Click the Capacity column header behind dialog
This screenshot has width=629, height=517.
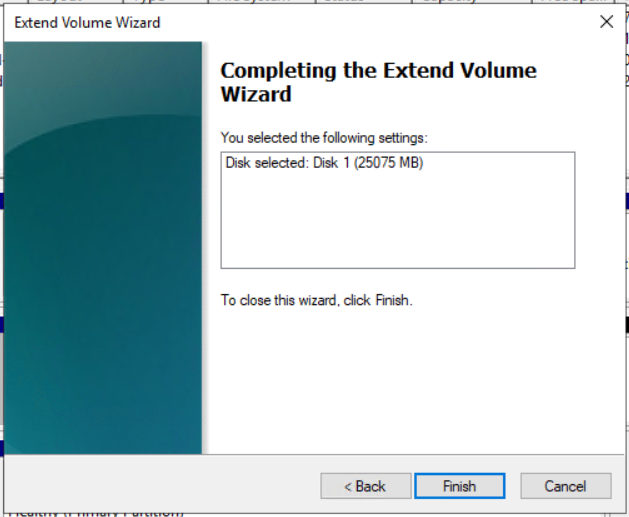point(472,1)
